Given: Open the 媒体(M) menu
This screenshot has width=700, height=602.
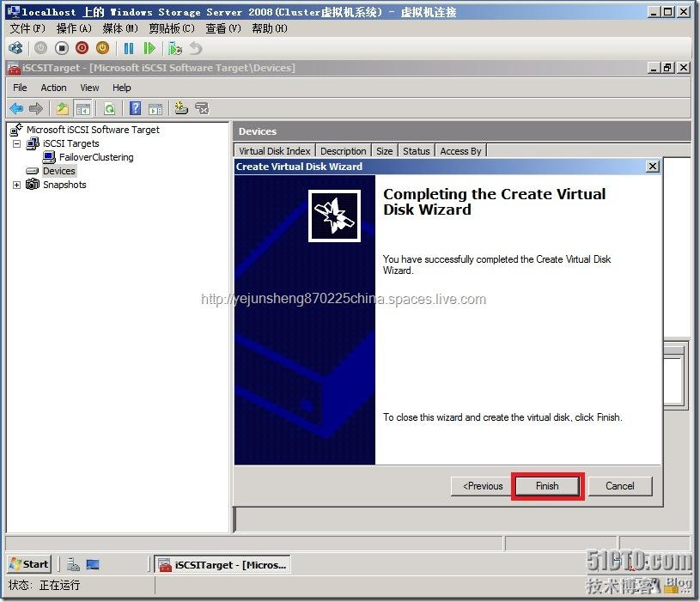Looking at the screenshot, I should coord(120,28).
